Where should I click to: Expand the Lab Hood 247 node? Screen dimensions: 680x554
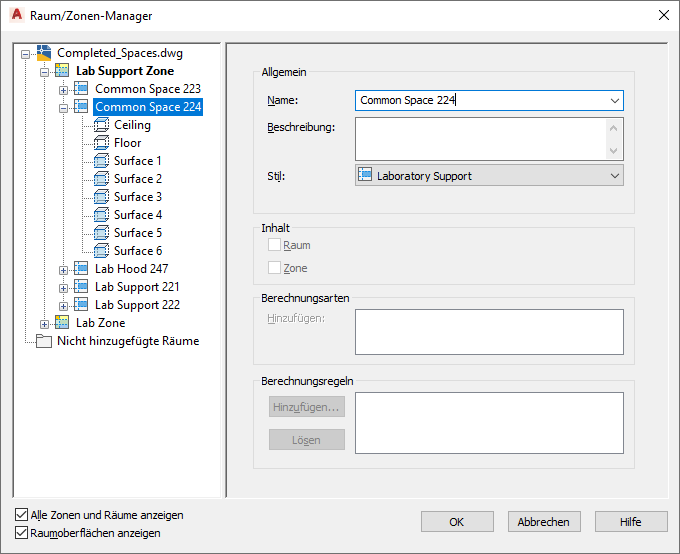point(63,270)
